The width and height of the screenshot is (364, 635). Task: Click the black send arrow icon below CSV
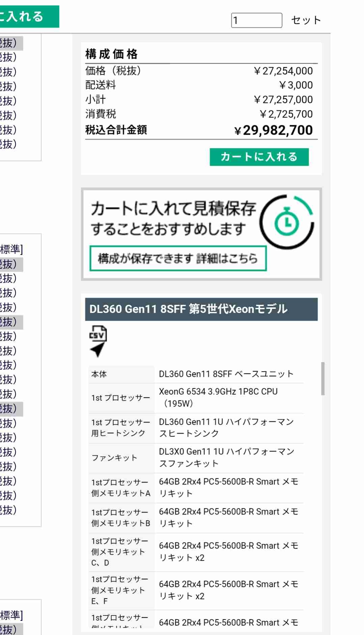(98, 350)
